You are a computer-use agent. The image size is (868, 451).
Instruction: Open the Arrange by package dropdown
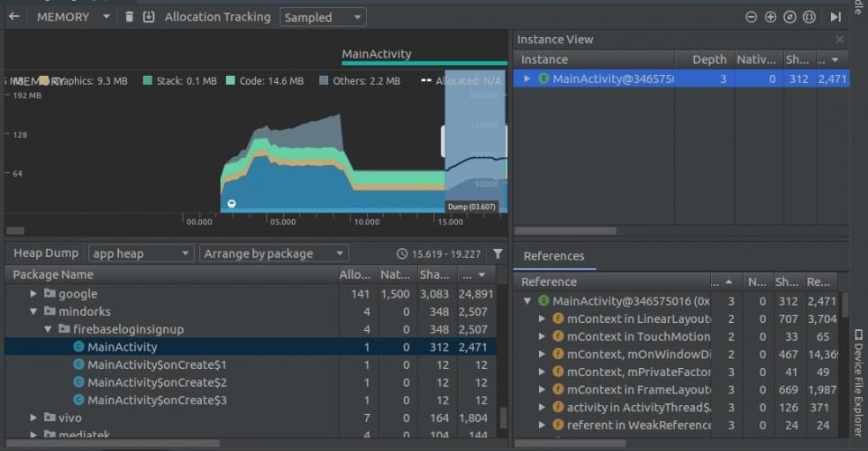[x=273, y=253]
